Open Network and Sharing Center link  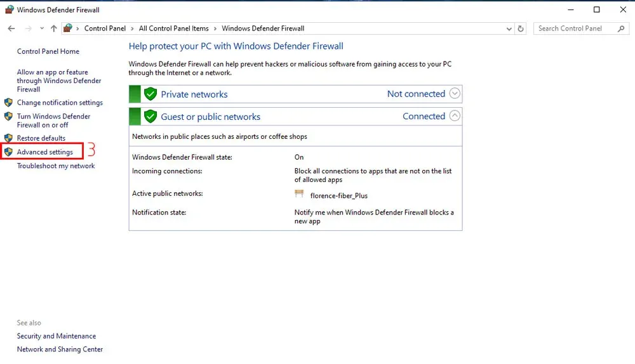[x=60, y=349]
